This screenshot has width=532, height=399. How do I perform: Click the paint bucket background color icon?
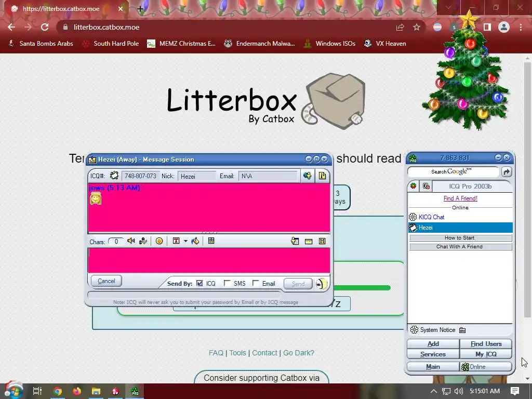[195, 241]
